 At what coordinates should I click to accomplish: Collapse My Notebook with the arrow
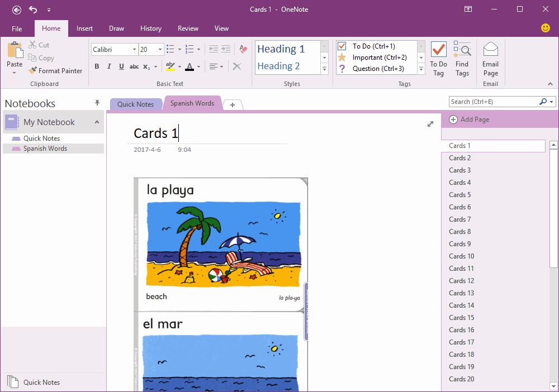click(97, 122)
